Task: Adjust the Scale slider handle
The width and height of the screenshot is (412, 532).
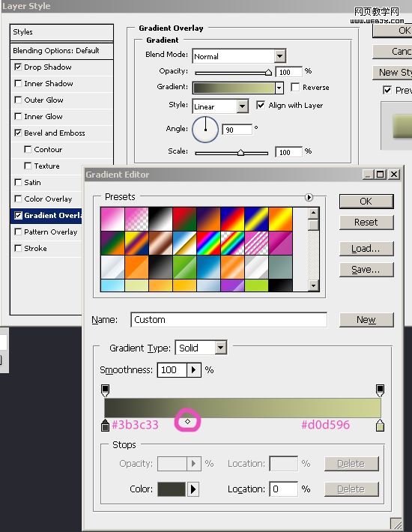Action: [240, 152]
